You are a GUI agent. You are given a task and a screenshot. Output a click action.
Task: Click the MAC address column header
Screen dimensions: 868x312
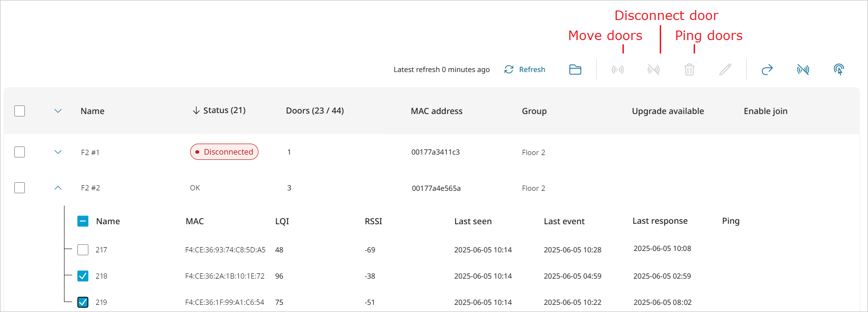point(436,111)
